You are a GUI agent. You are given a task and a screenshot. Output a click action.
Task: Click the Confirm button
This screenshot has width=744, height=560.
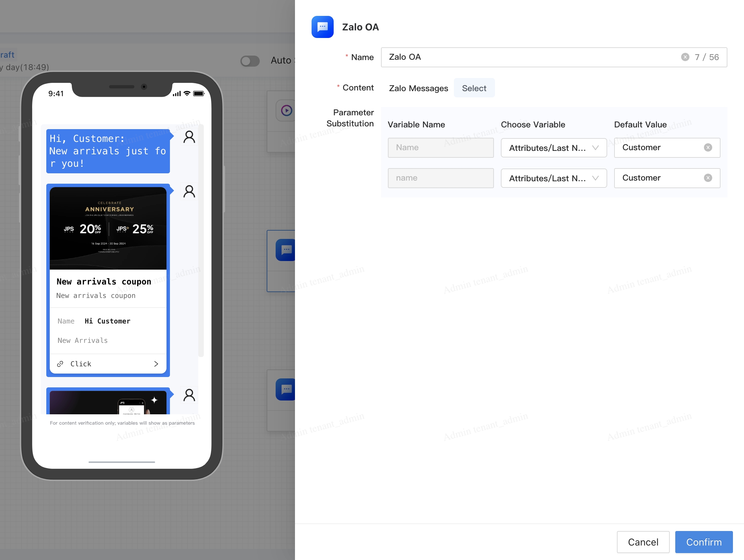[x=704, y=542]
